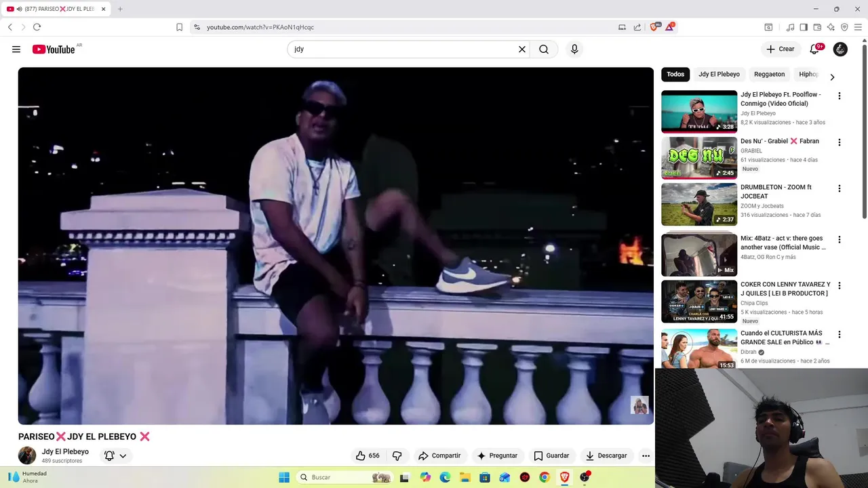Open options menu for DRUMBLETON video
868x488 pixels.
point(839,188)
